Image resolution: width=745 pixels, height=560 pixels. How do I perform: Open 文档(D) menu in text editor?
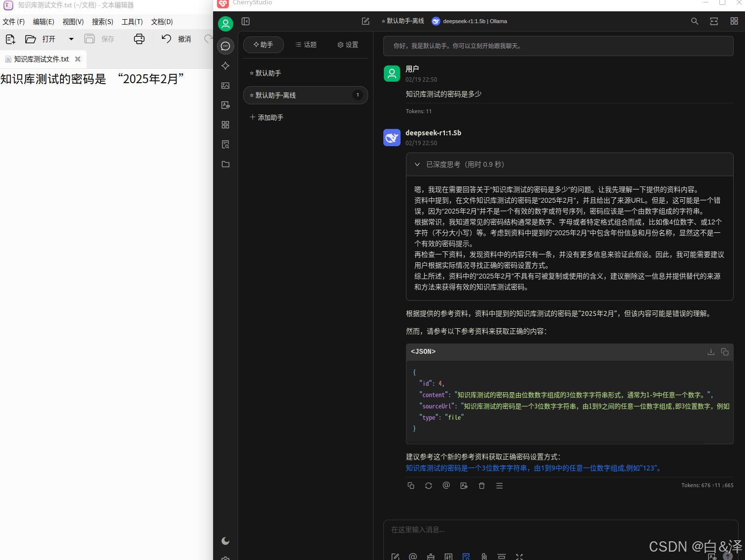coord(162,22)
